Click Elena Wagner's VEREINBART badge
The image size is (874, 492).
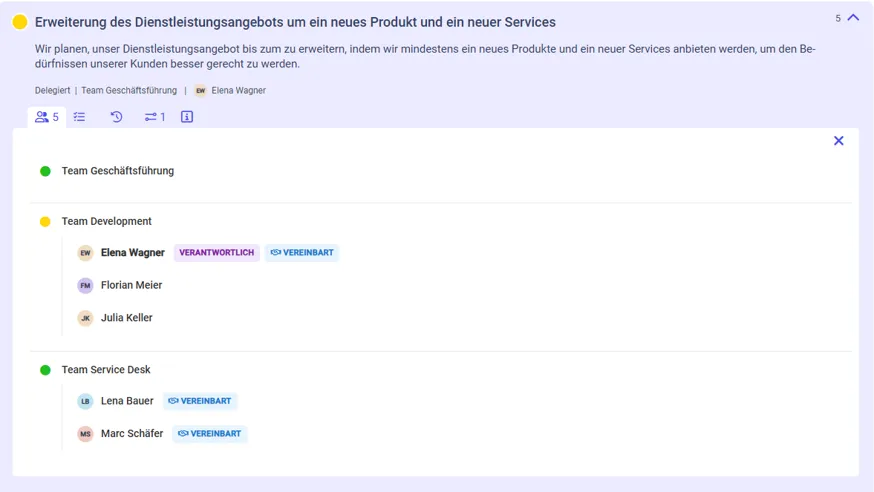pyautogui.click(x=302, y=252)
